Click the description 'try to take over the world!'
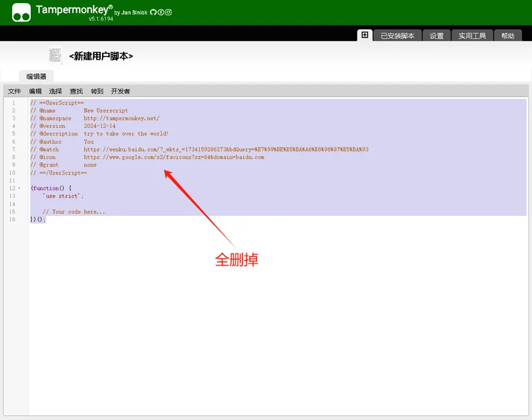 point(126,133)
